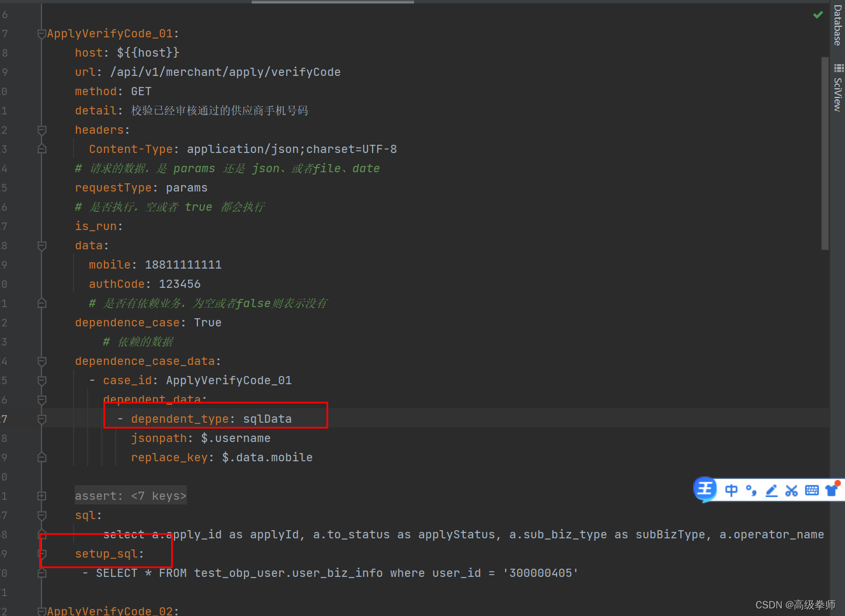Click the comment containing 'false'
Screen dimensions: 845x616
point(208,303)
